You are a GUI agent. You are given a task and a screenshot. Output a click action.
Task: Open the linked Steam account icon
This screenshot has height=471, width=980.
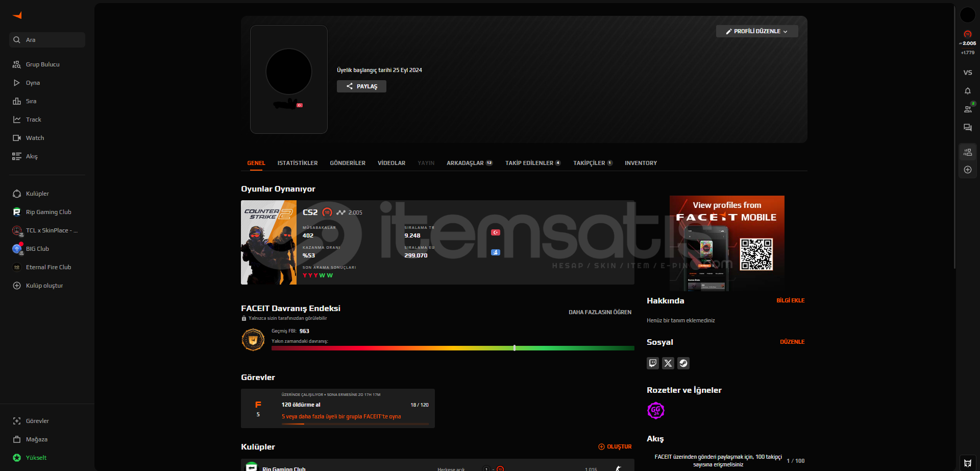pyautogui.click(x=683, y=363)
